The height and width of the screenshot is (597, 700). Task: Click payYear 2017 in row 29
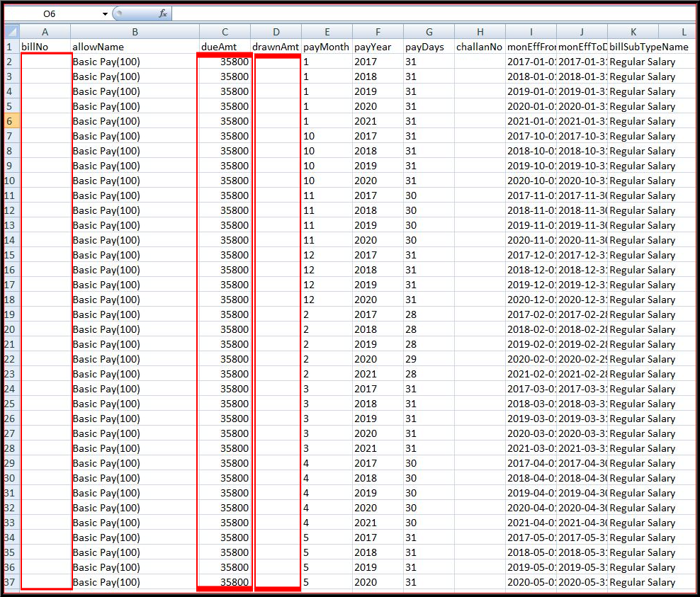click(378, 463)
